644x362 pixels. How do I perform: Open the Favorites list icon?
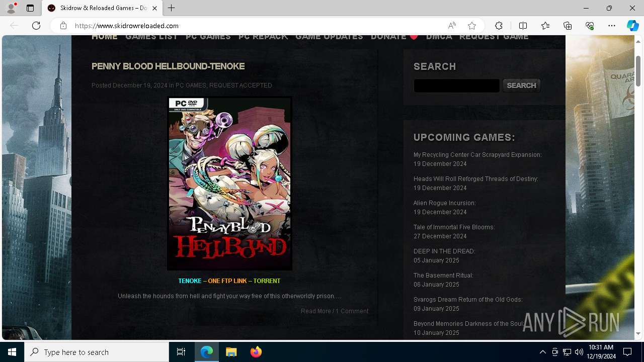(545, 26)
